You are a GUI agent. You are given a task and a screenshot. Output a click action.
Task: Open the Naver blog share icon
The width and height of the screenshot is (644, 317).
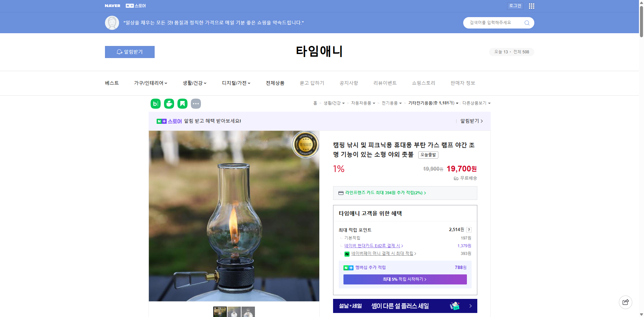[155, 103]
